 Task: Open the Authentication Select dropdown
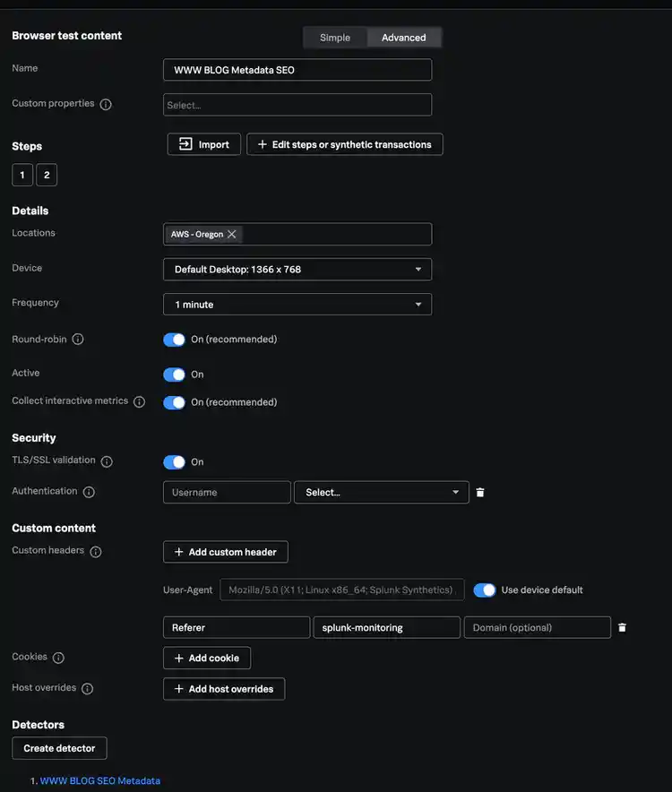(x=381, y=493)
